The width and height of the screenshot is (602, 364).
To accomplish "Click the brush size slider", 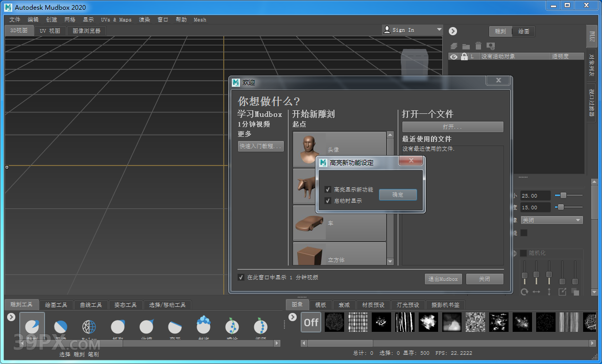I will point(568,195).
